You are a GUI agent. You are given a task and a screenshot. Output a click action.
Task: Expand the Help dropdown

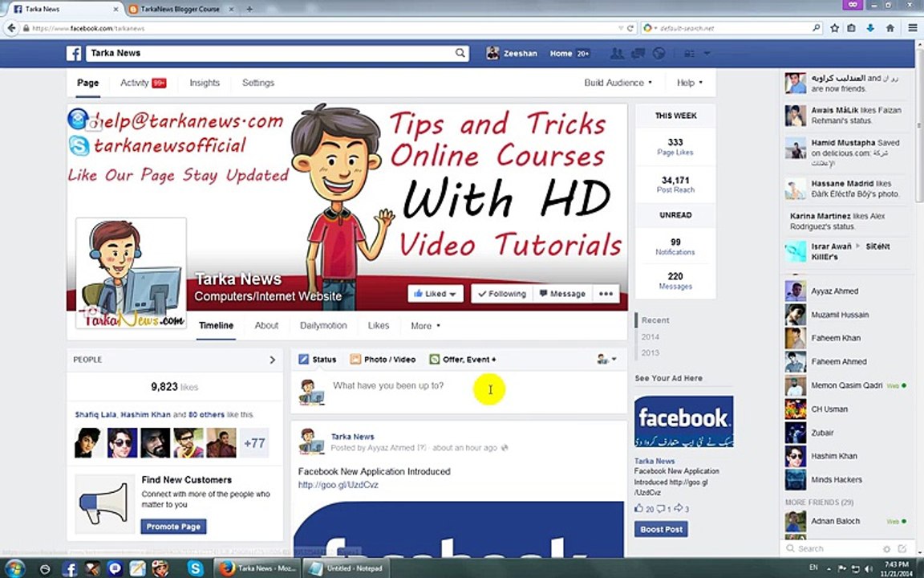point(690,83)
